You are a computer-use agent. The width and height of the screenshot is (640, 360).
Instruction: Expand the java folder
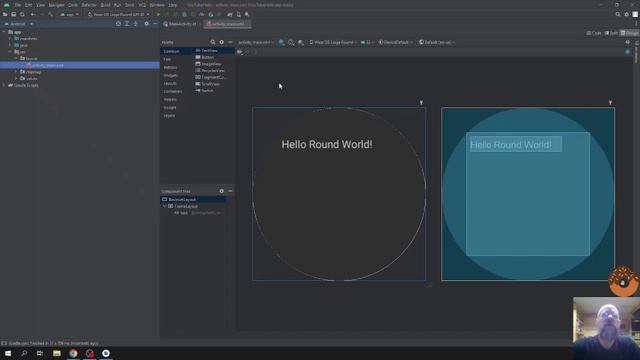11,45
